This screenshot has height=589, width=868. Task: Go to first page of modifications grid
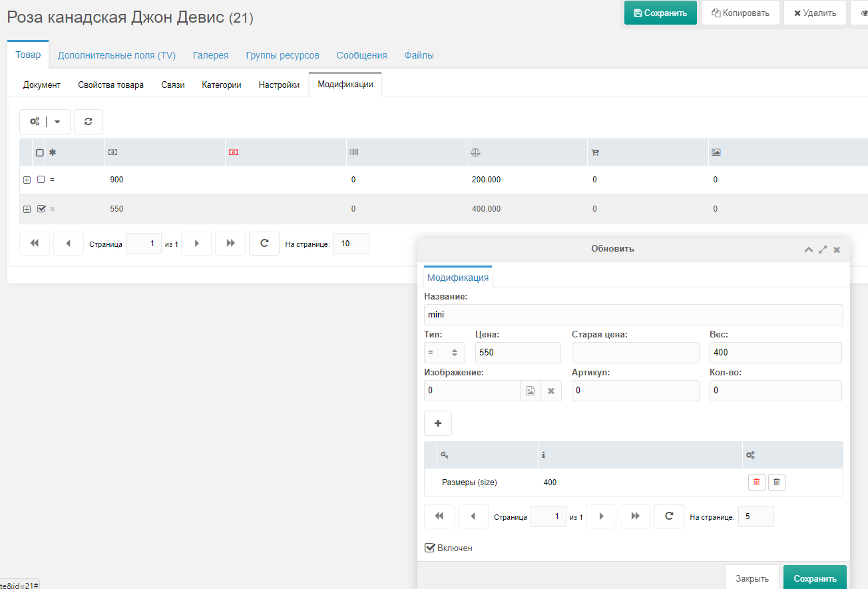(x=35, y=244)
